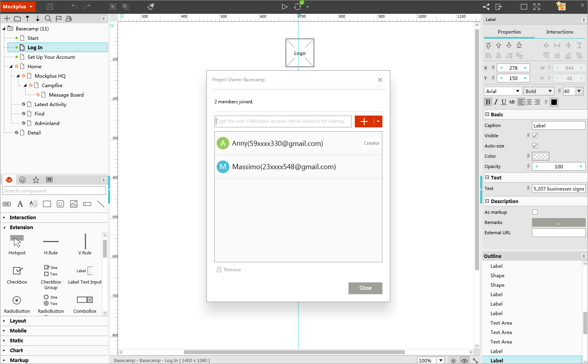Click the sync refresh icon in the toolbar

298,7
